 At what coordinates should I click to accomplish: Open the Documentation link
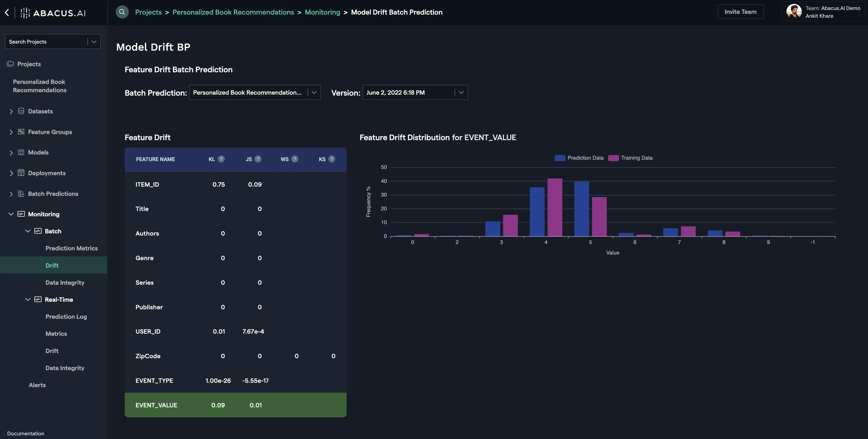click(26, 433)
